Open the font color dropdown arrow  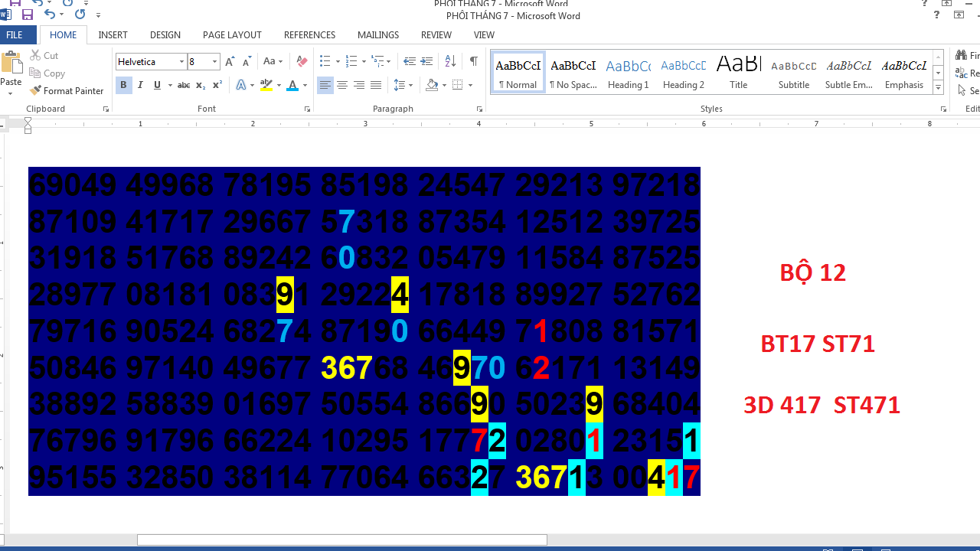305,85
